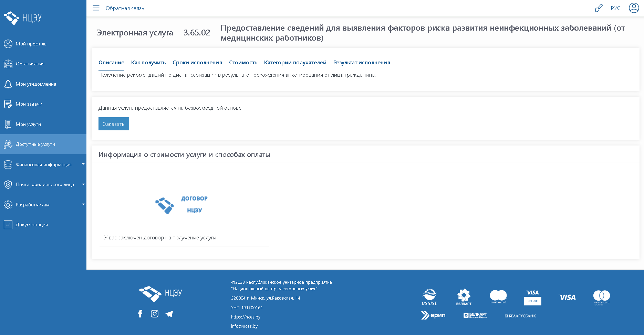Viewport: 644px width, 335px height.
Task: Click the Заказать button
Action: pos(114,124)
